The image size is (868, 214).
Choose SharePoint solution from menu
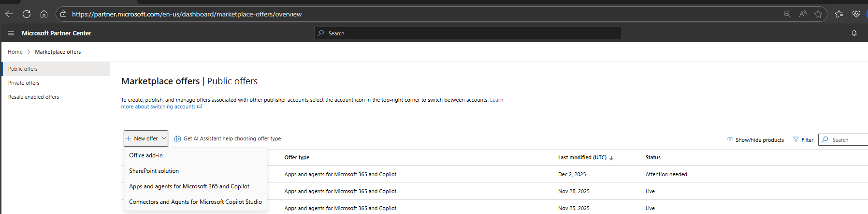pos(154,171)
